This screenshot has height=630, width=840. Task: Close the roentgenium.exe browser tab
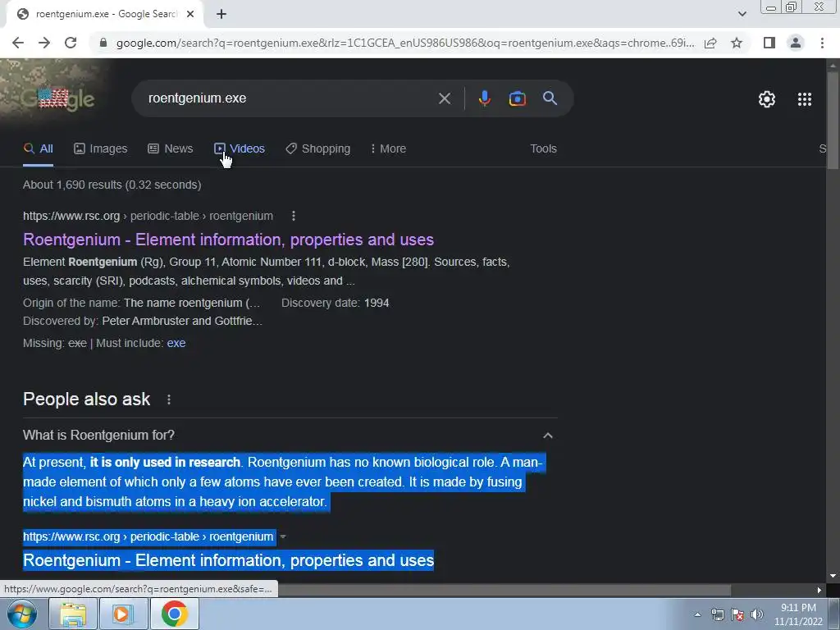[190, 14]
